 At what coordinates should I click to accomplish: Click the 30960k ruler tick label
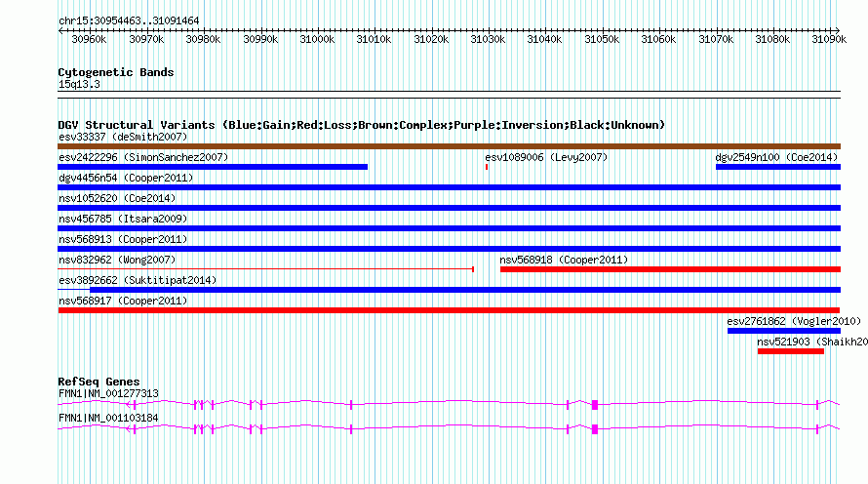point(89,39)
